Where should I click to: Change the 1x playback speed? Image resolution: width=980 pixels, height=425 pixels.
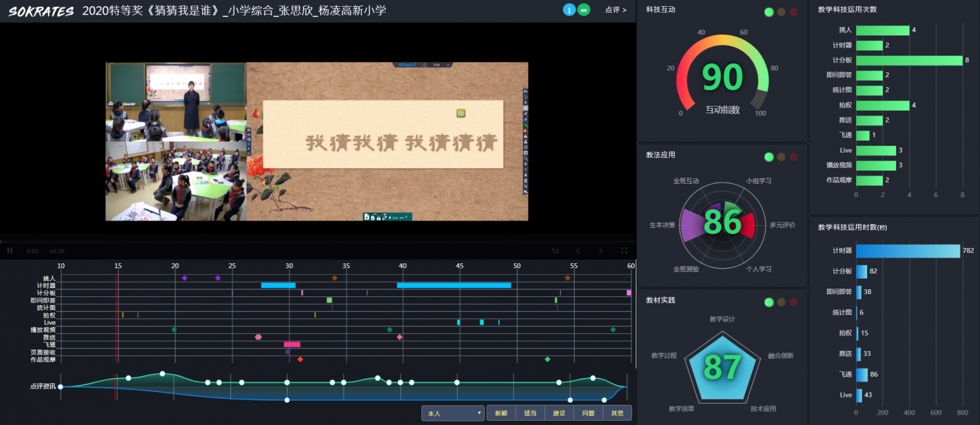click(x=556, y=250)
